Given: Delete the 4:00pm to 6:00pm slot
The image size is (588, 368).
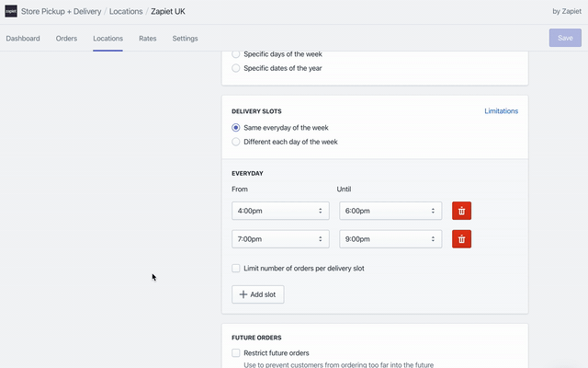Looking at the screenshot, I should (x=461, y=211).
